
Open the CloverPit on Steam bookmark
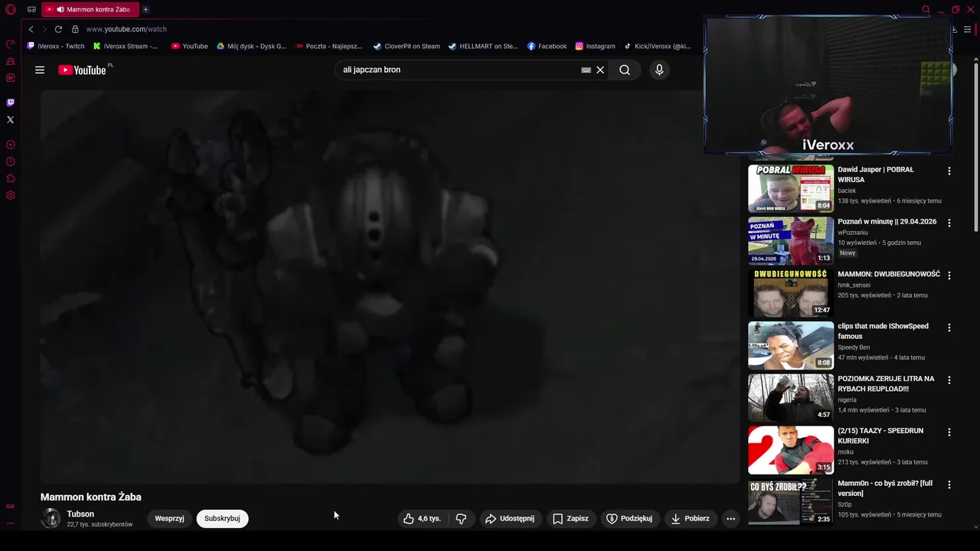(407, 46)
